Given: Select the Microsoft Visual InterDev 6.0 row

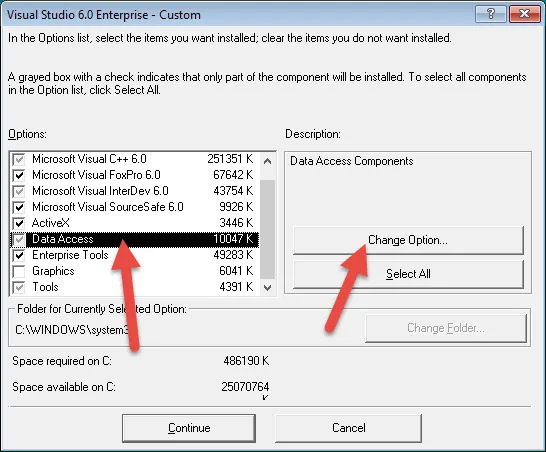Looking at the screenshot, I should (135, 191).
